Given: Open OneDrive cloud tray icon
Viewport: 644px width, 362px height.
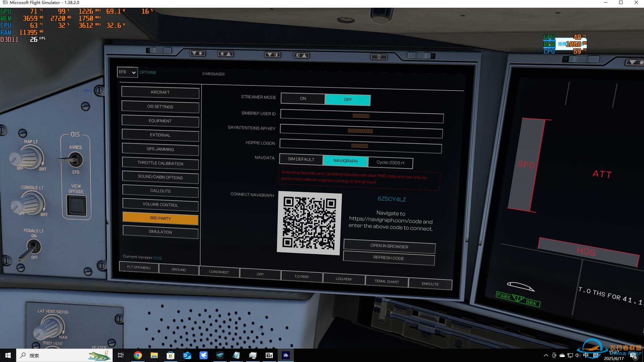Looking at the screenshot, I should [562, 355].
